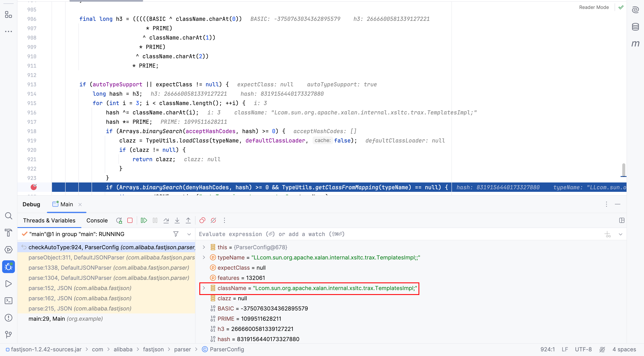Click the ParserConfig class breadcrumb
This screenshot has width=644, height=356.
(x=223, y=349)
